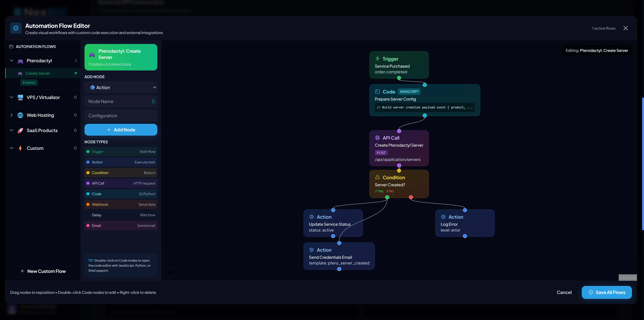Open the Add Node type dropdown showing Action
The width and height of the screenshot is (644, 320).
(x=121, y=87)
